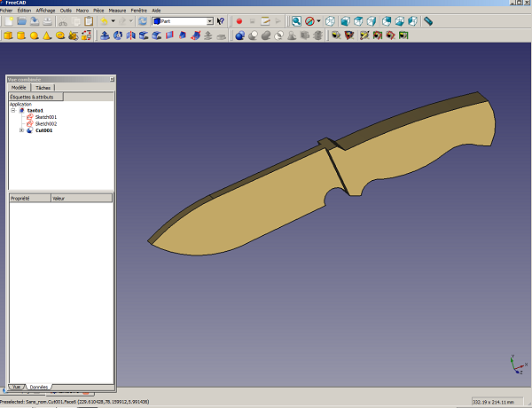Paste from the clipboard
The height and width of the screenshot is (408, 532).
click(x=89, y=21)
